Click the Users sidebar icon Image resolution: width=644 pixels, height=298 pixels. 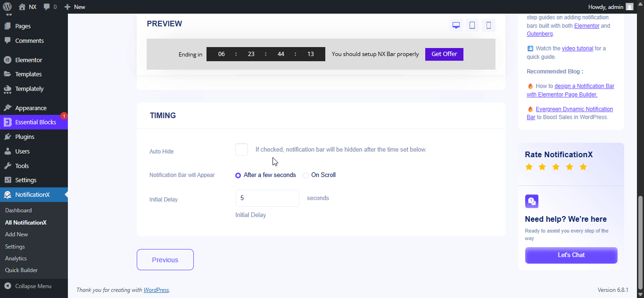pyautogui.click(x=8, y=151)
